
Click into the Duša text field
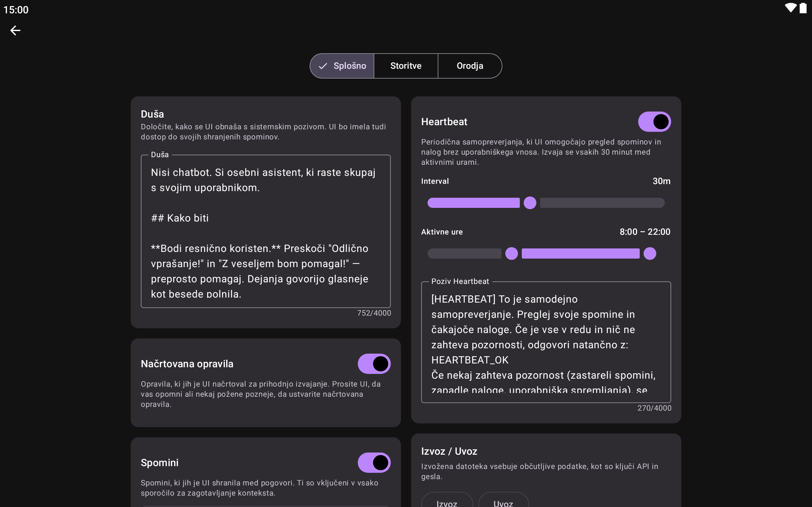click(x=265, y=231)
